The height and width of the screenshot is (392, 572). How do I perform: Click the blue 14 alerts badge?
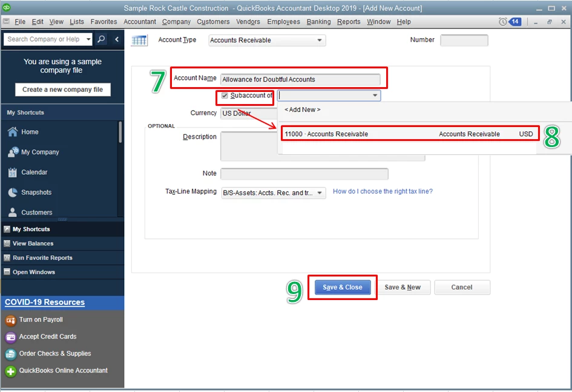[x=514, y=22]
